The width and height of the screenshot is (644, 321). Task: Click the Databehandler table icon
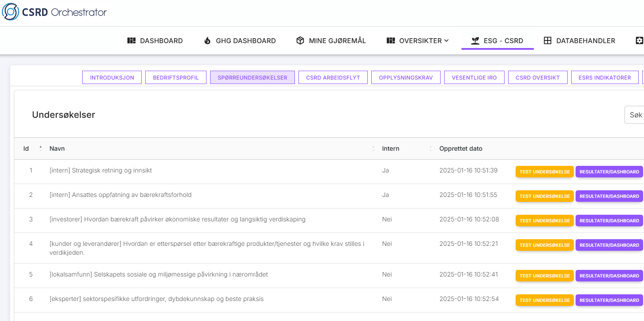click(x=548, y=40)
